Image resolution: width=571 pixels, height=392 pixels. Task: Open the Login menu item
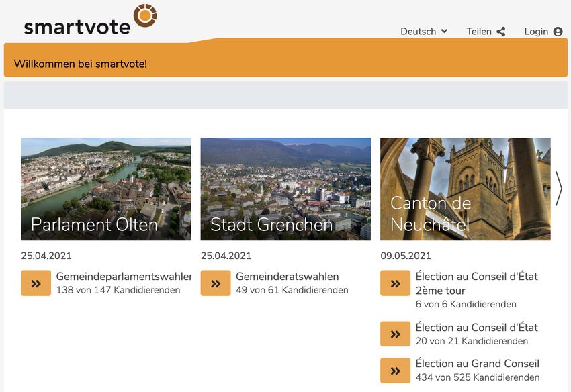[x=536, y=32]
